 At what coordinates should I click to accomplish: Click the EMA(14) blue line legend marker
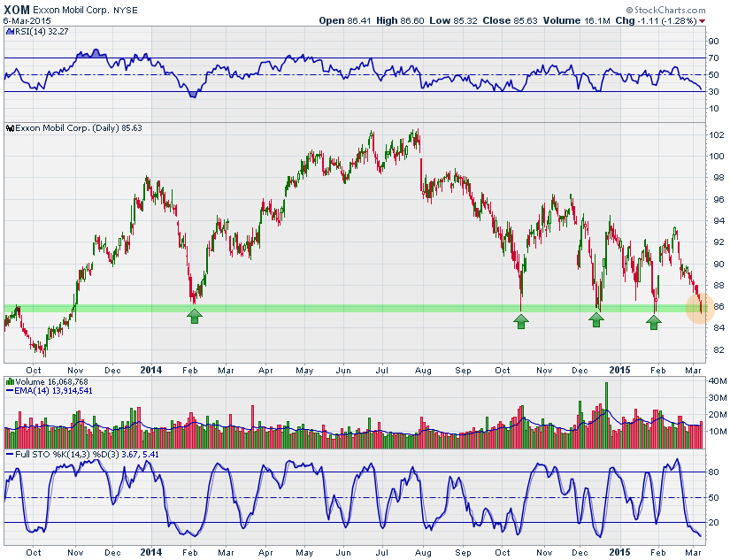[x=10, y=391]
